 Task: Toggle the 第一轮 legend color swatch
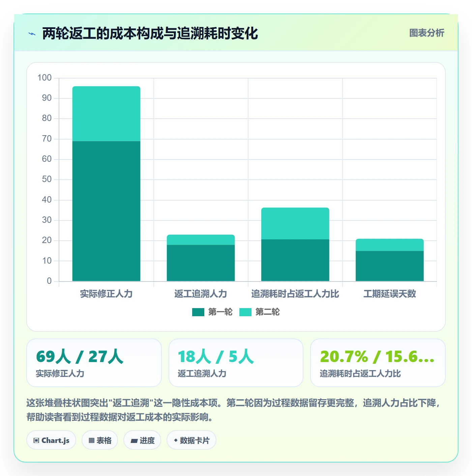tap(198, 312)
